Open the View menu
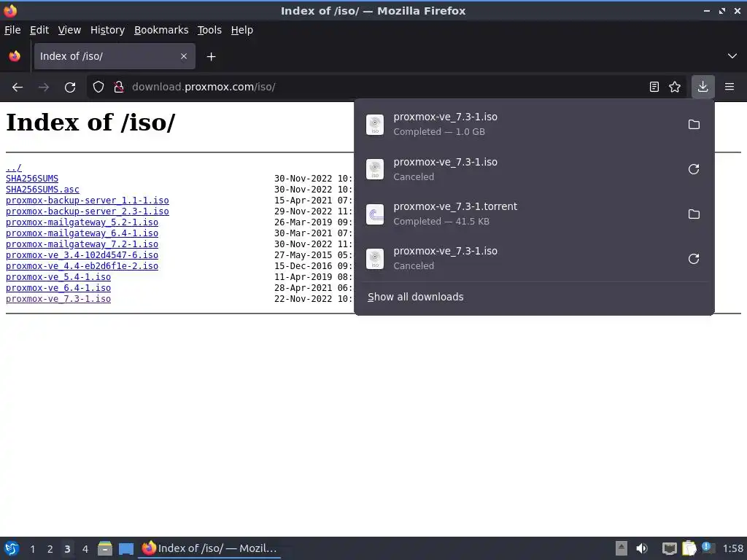The height and width of the screenshot is (560, 747). click(x=69, y=30)
